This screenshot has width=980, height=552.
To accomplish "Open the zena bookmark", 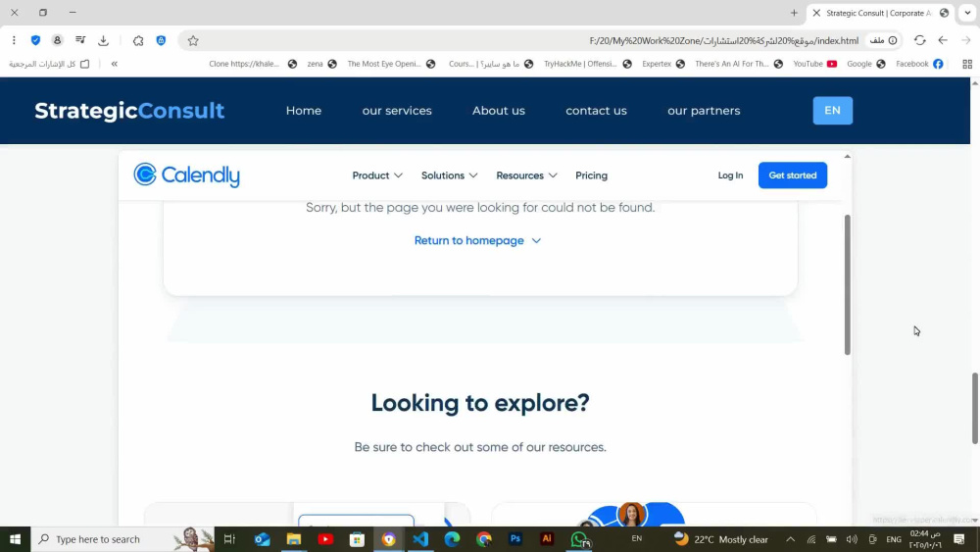I will tap(321, 64).
